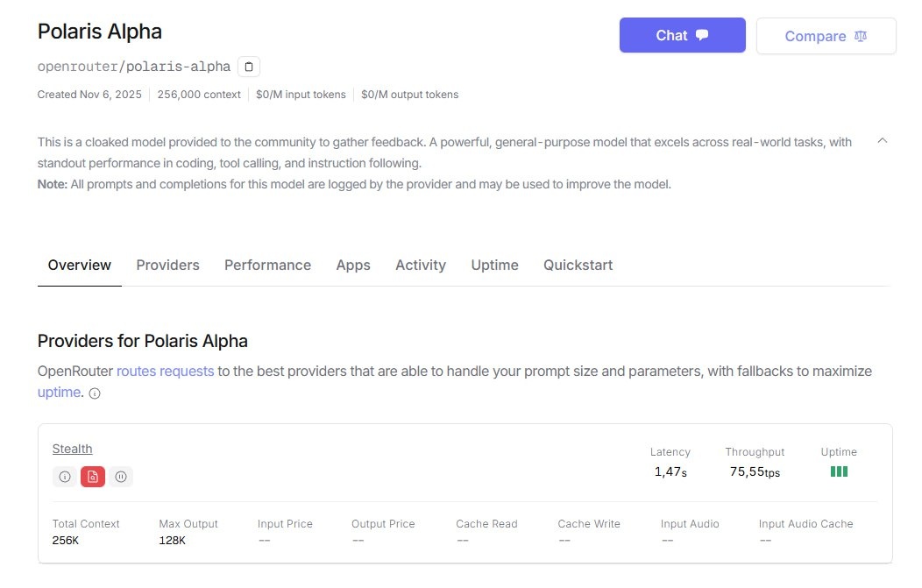The height and width of the screenshot is (588, 922).
Task: Click the uptime hyperlink in description
Action: pyautogui.click(x=59, y=393)
